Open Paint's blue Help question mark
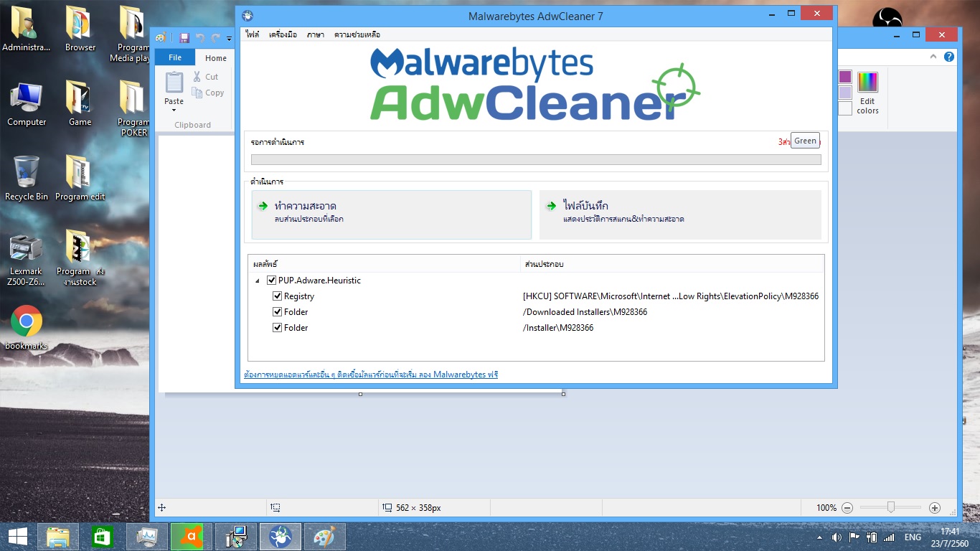The width and height of the screenshot is (980, 551). (x=949, y=57)
